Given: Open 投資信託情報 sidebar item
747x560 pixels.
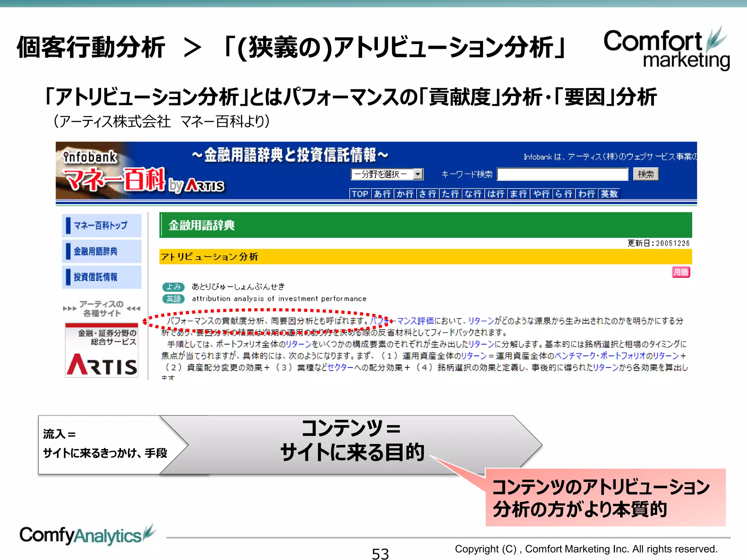Looking at the screenshot, I should (102, 277).
